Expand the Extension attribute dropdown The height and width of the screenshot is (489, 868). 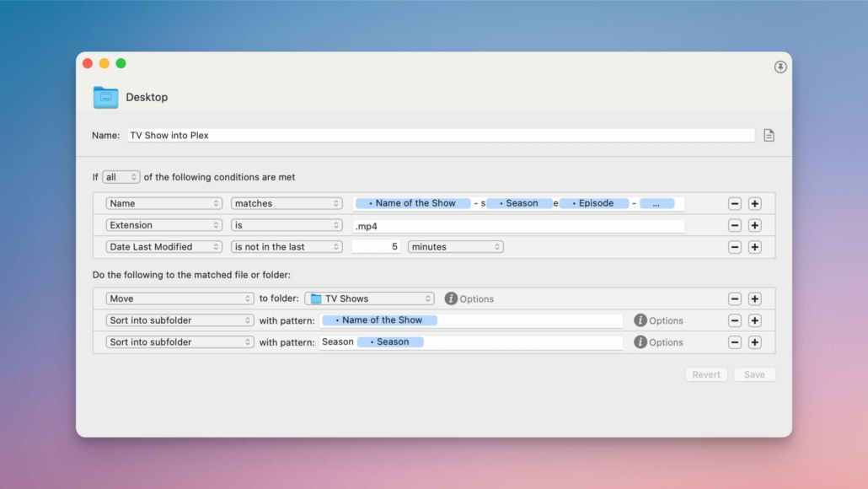(164, 226)
